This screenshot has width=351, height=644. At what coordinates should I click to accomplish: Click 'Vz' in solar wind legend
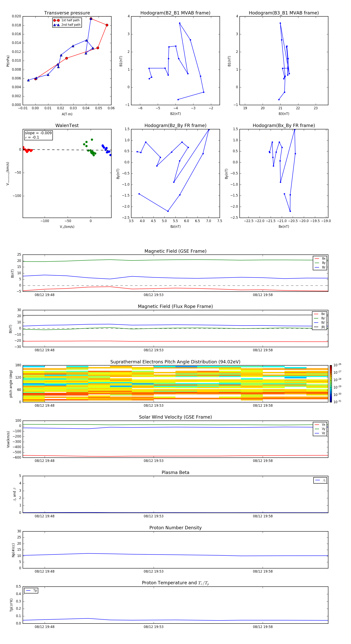(324, 433)
